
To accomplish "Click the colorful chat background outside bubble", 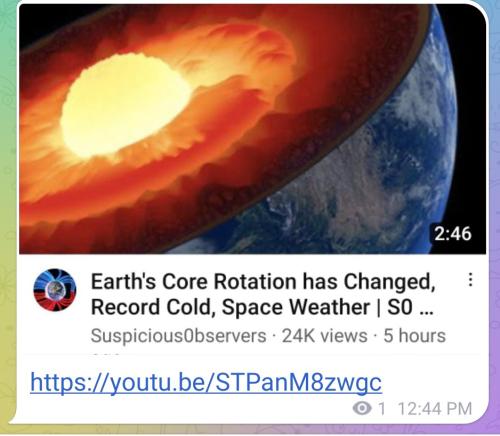I will (7, 200).
